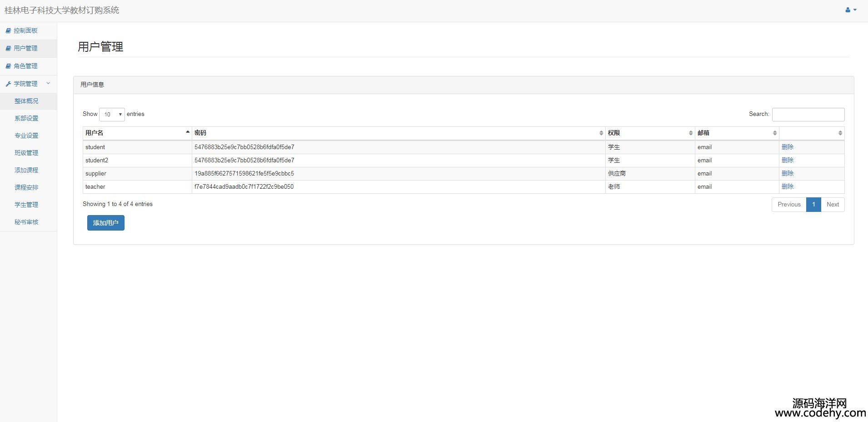Open 班级管理 in the sidebar
The height and width of the screenshot is (422, 868).
point(26,153)
